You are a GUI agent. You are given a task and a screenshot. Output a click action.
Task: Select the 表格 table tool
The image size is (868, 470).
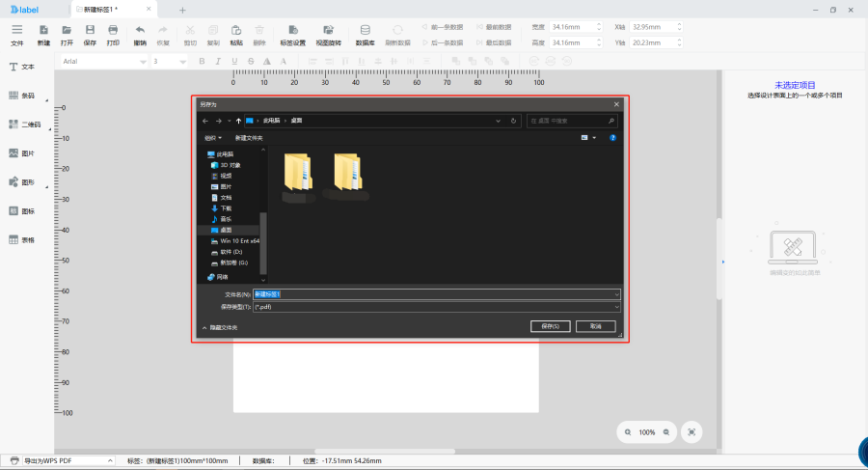pos(22,239)
